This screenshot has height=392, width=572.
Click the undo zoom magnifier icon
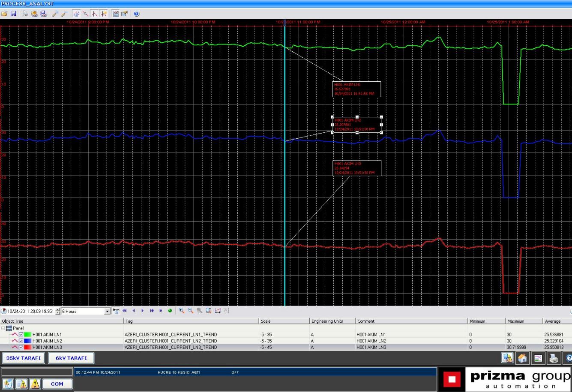tap(199, 311)
